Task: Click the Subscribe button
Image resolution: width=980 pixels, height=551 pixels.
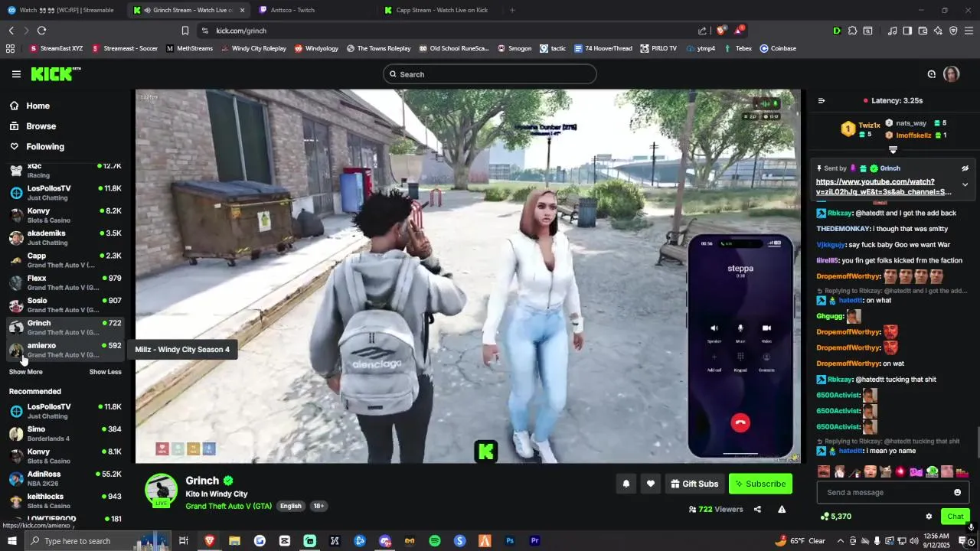Action: click(760, 484)
